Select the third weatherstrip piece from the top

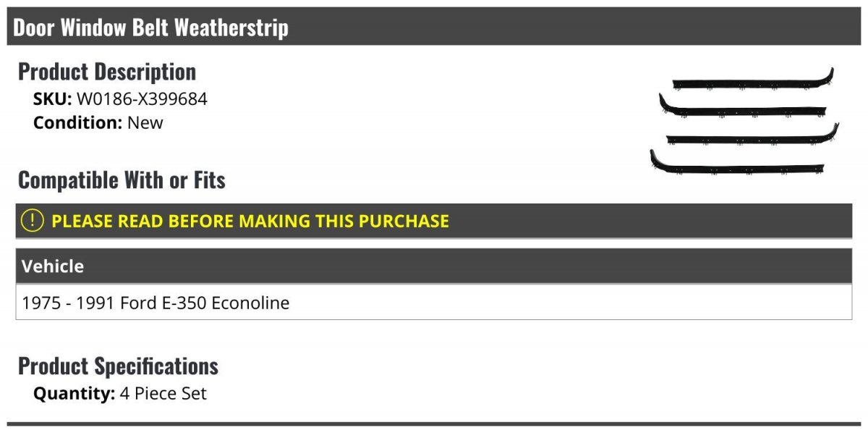(x=752, y=138)
